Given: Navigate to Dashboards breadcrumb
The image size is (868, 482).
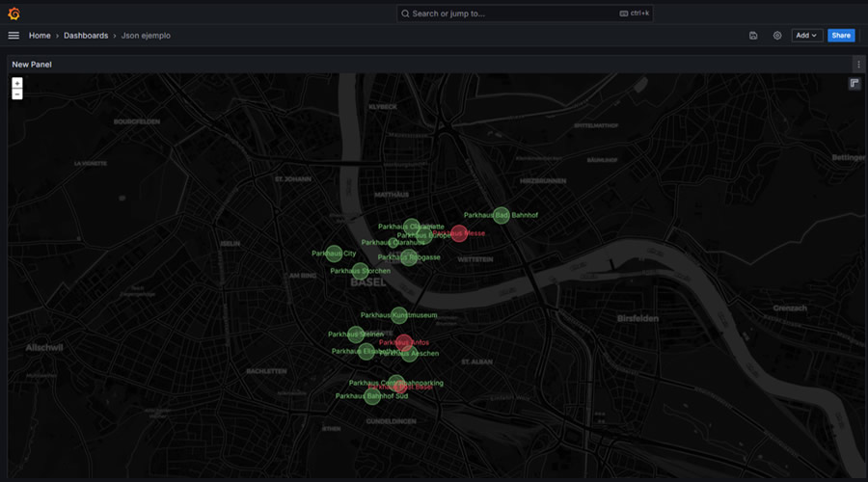Looking at the screenshot, I should click(x=86, y=36).
